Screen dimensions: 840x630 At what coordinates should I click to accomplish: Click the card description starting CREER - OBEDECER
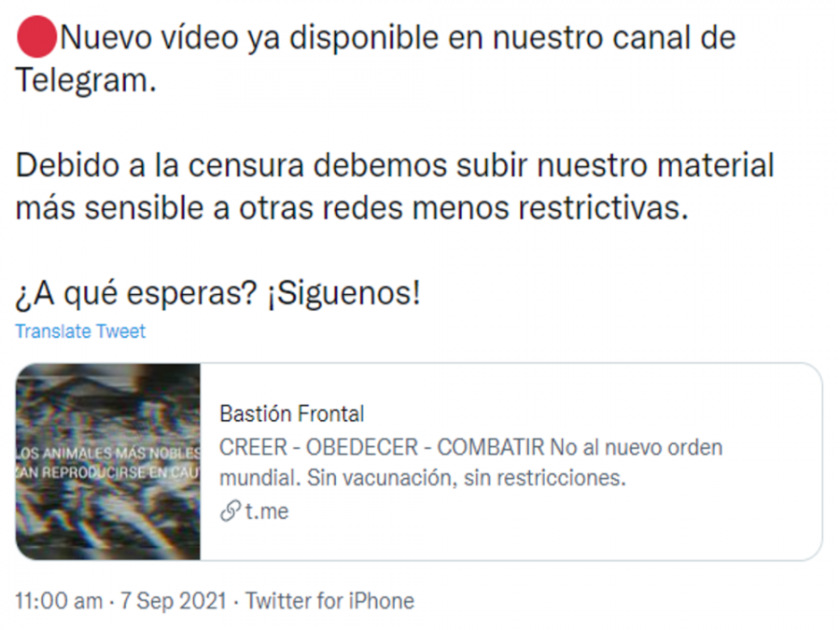pos(471,462)
